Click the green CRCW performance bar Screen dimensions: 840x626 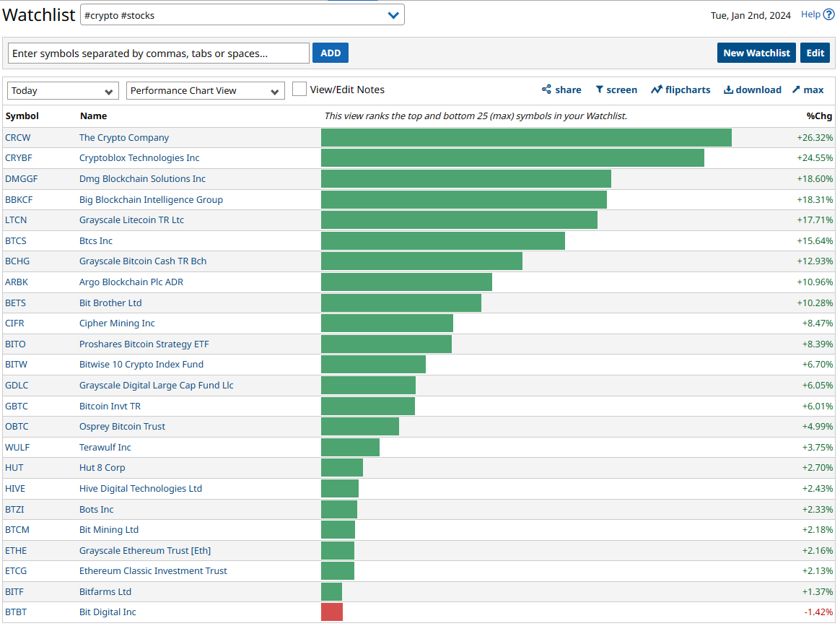[526, 138]
